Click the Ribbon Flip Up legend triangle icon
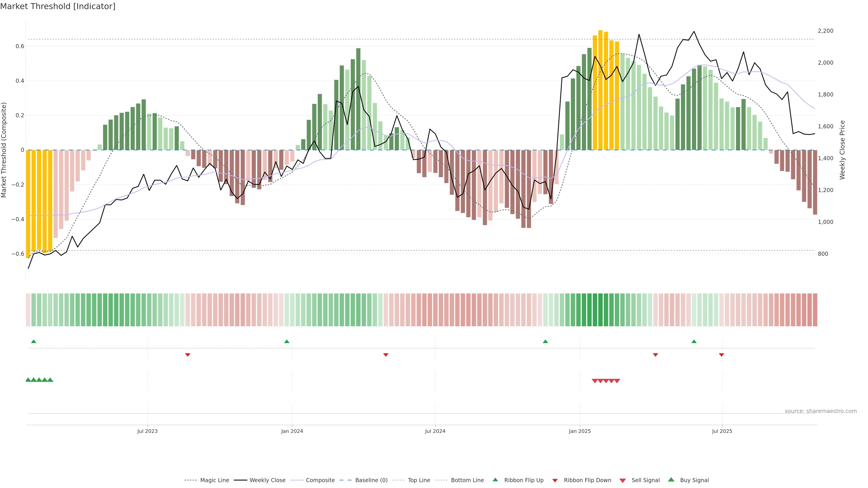Screen dimensions: 868x488 [495, 480]
